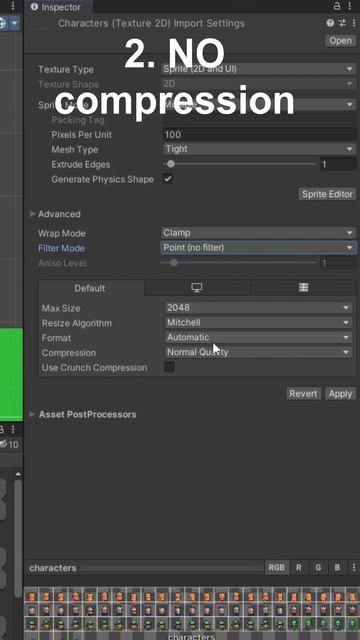Open the Sprite Editor

tap(327, 194)
